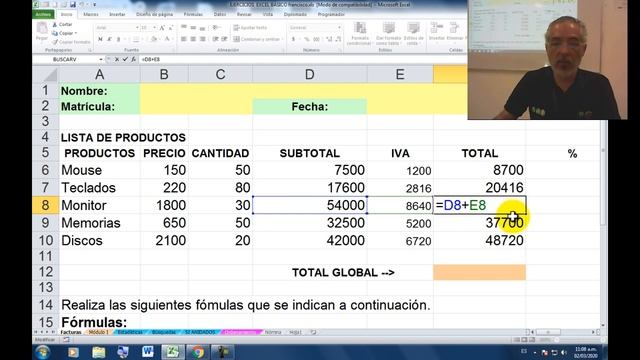Apply the thousands separator style
The image size is (640, 360).
coord(316,39)
